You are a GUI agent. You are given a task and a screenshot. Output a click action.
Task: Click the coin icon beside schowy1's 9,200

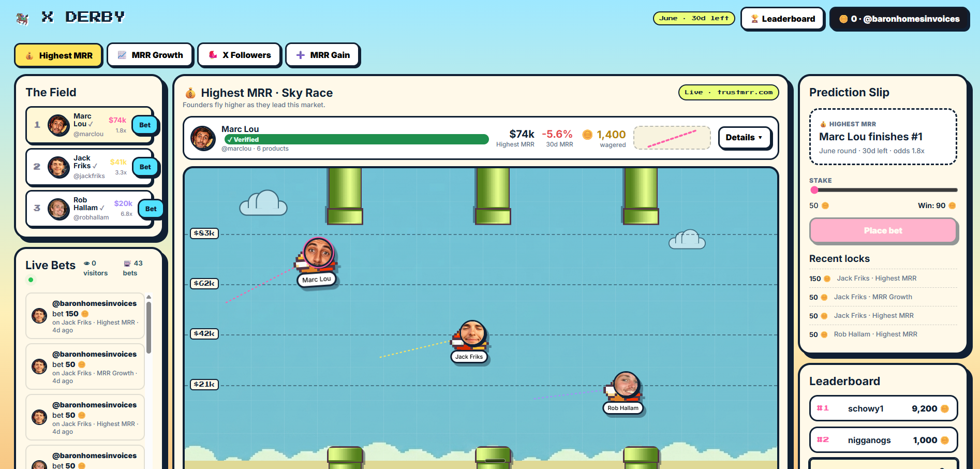coord(945,408)
